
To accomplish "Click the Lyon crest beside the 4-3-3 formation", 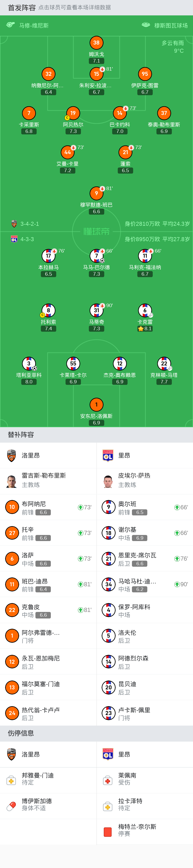I will tap(14, 239).
